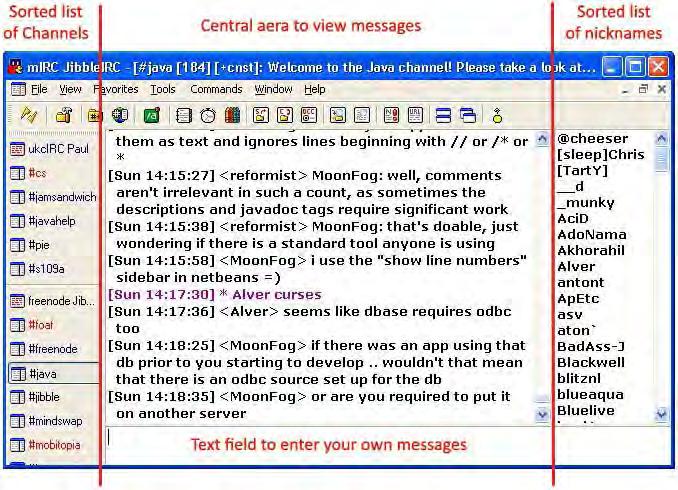Select the freenode Jib... server entry

(52, 301)
